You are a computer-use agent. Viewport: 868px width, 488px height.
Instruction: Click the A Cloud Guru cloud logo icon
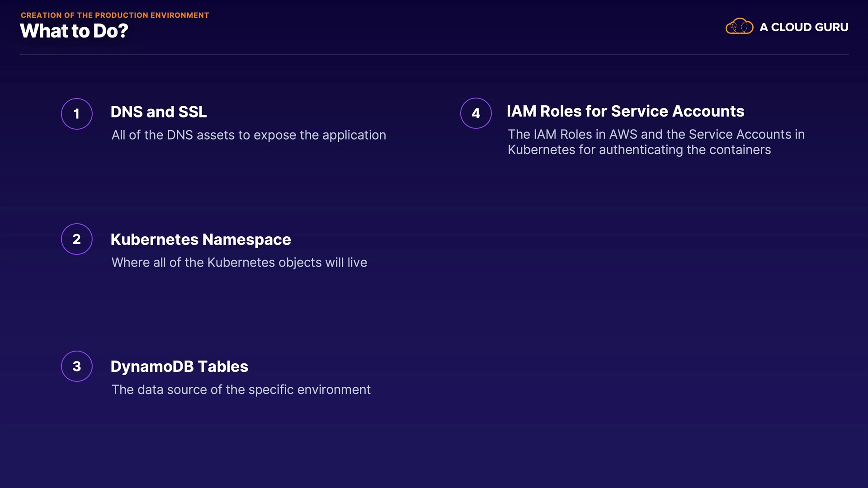[x=739, y=27]
